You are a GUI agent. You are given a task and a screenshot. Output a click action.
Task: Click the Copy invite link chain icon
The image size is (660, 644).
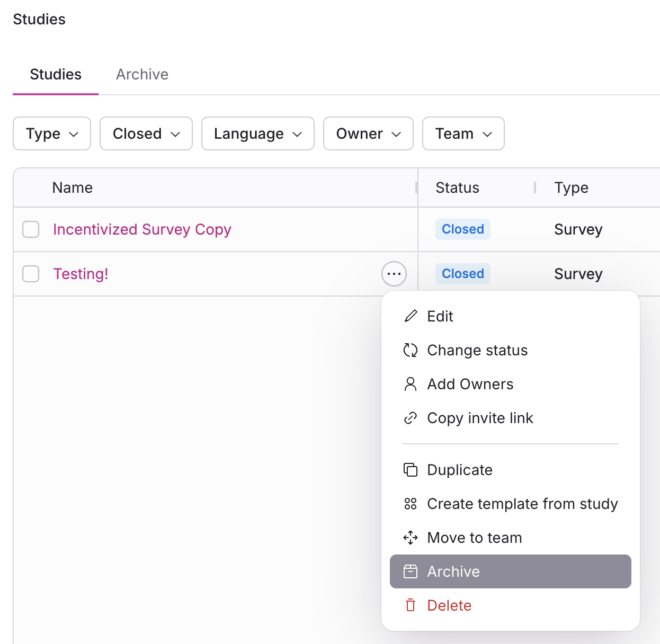pos(411,418)
